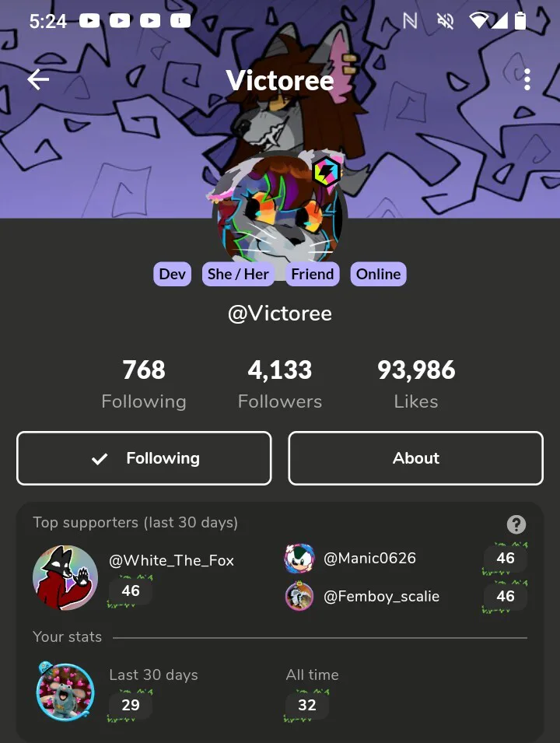Tap the back arrow icon
Image resolution: width=560 pixels, height=743 pixels.
[x=38, y=79]
